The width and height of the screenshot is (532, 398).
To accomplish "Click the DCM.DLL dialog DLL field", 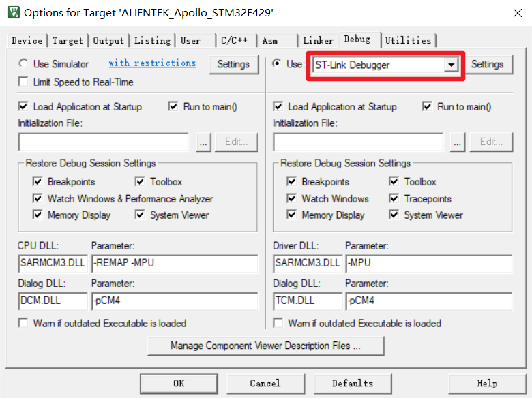I will 53,301.
